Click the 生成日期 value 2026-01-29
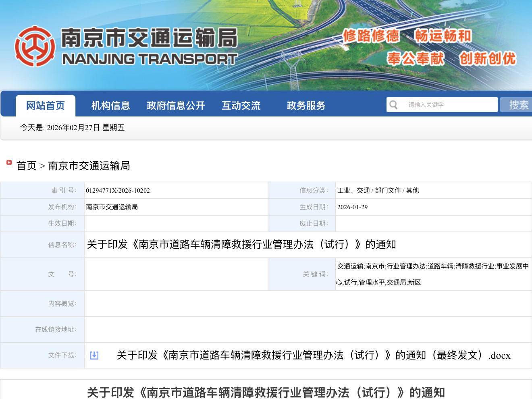Image resolution: width=532 pixels, height=399 pixels. pos(352,207)
